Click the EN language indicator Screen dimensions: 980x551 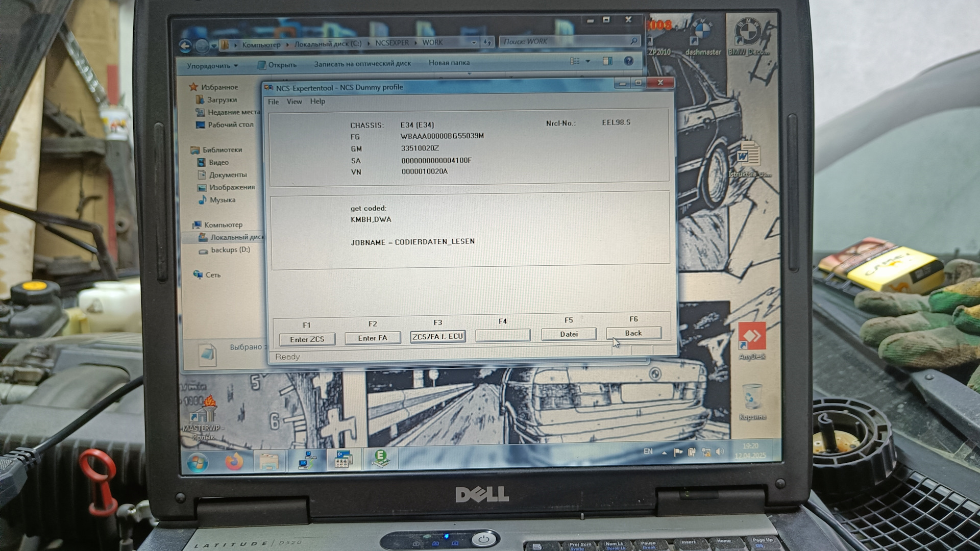(x=648, y=452)
